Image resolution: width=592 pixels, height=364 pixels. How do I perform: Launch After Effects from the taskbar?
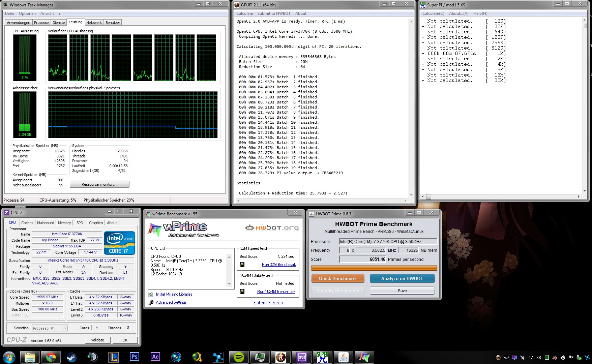click(155, 357)
